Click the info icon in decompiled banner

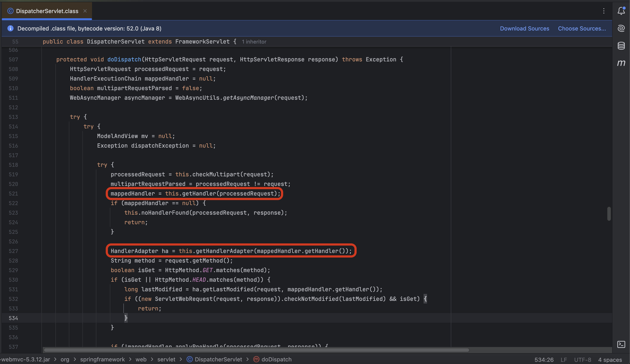10,29
